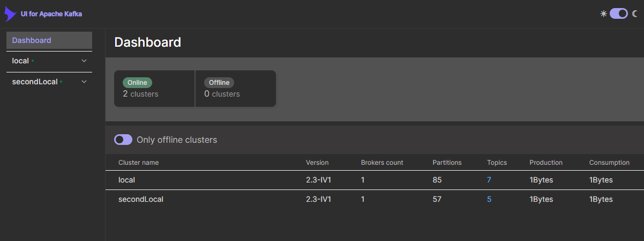Click the 57 partitions value
The image size is (644, 241).
click(x=437, y=199)
